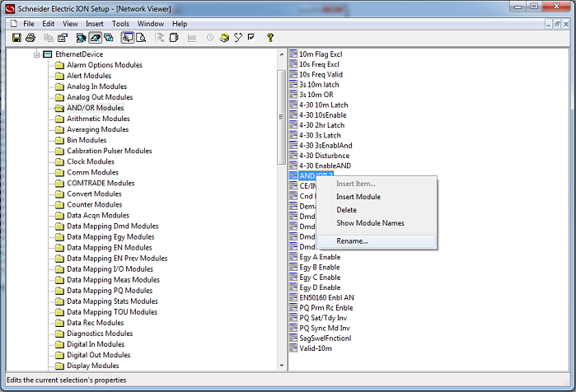
Task: Click the greyed-out tree diagram toolbar icon
Action: pos(159,37)
